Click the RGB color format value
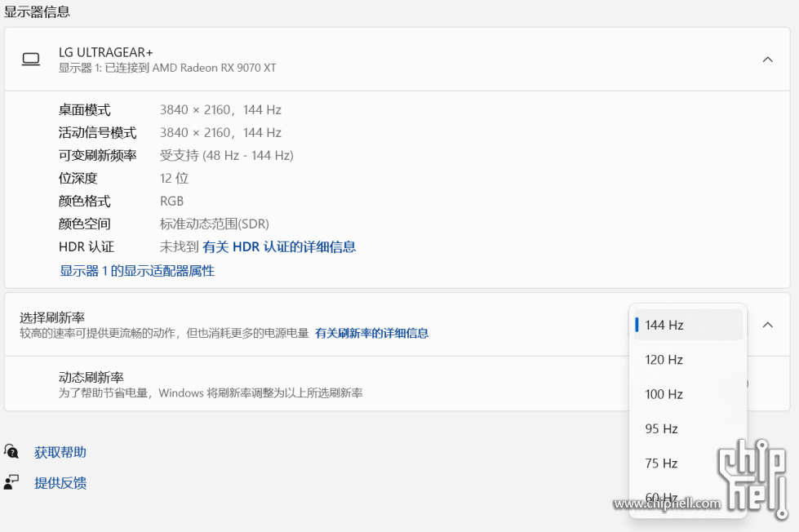Image resolution: width=799 pixels, height=532 pixels. (171, 202)
